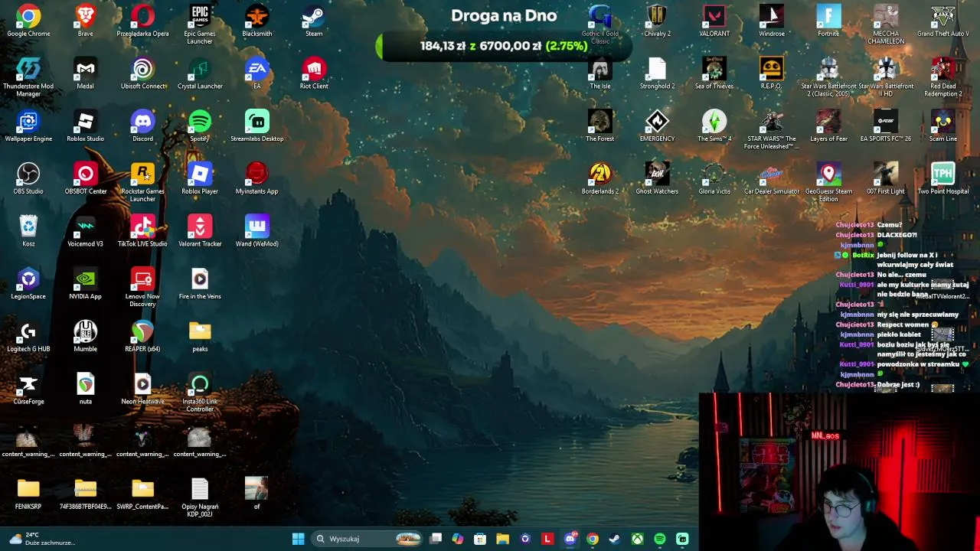Select the MyInstants App icon
The image size is (980, 551).
click(x=257, y=178)
